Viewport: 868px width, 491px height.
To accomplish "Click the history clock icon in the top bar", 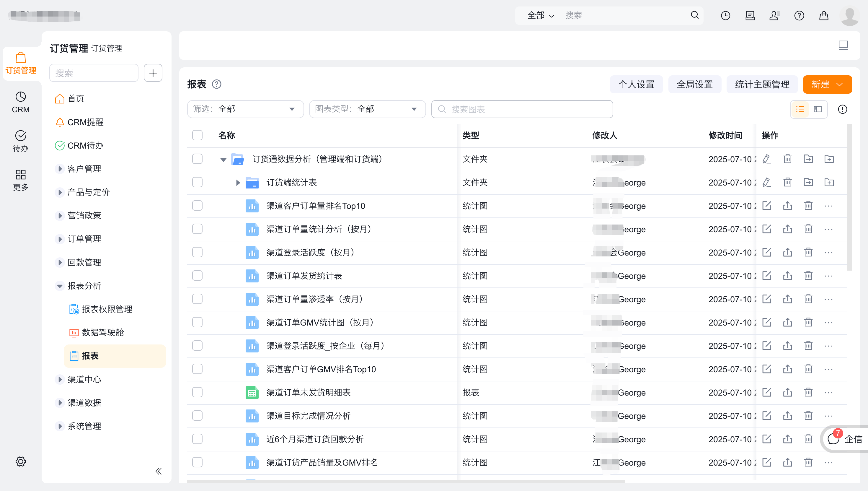I will [725, 16].
